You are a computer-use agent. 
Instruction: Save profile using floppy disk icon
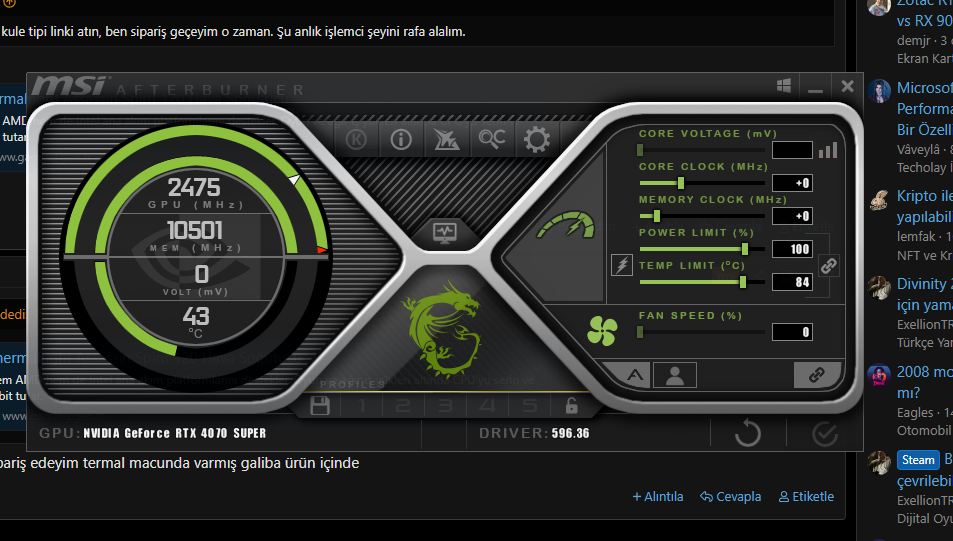[320, 405]
